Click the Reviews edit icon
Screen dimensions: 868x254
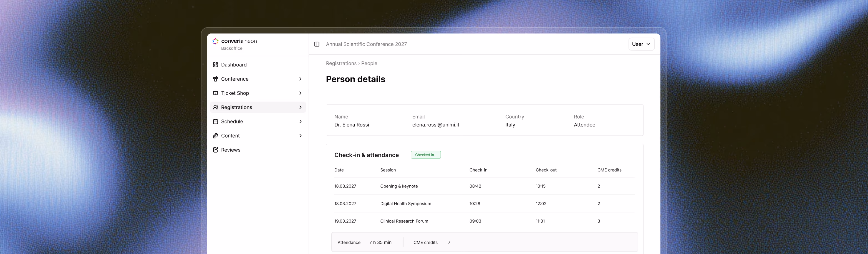pos(215,150)
